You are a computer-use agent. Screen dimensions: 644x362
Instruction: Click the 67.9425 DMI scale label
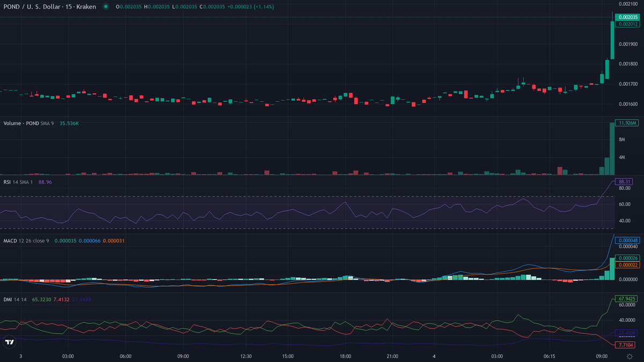click(x=627, y=298)
